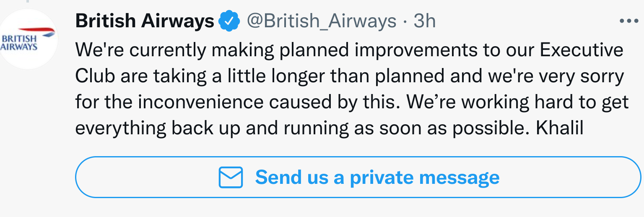Open the tweet's three-dot more options menu
This screenshot has height=217, width=644.
[x=628, y=21]
